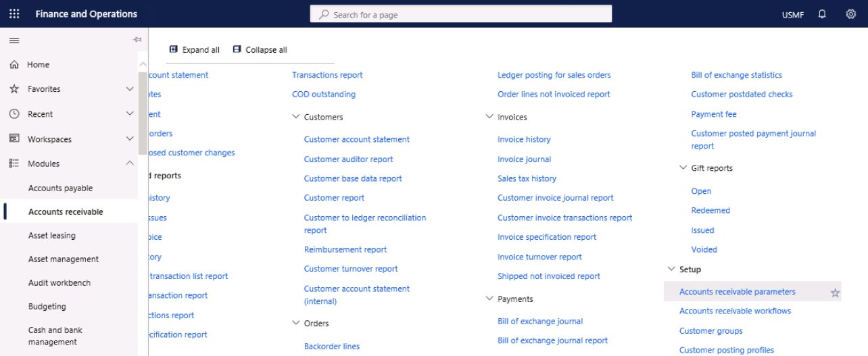The width and height of the screenshot is (868, 356).
Task: Open the Audit workbench module
Action: point(59,283)
